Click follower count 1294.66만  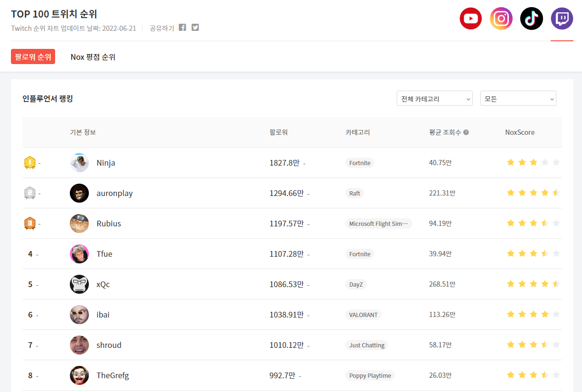[x=286, y=193]
